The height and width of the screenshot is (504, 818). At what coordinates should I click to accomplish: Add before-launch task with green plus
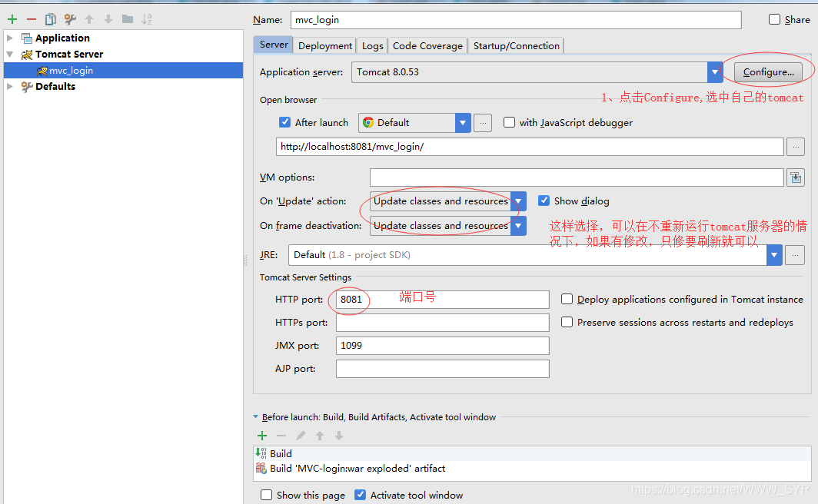262,436
